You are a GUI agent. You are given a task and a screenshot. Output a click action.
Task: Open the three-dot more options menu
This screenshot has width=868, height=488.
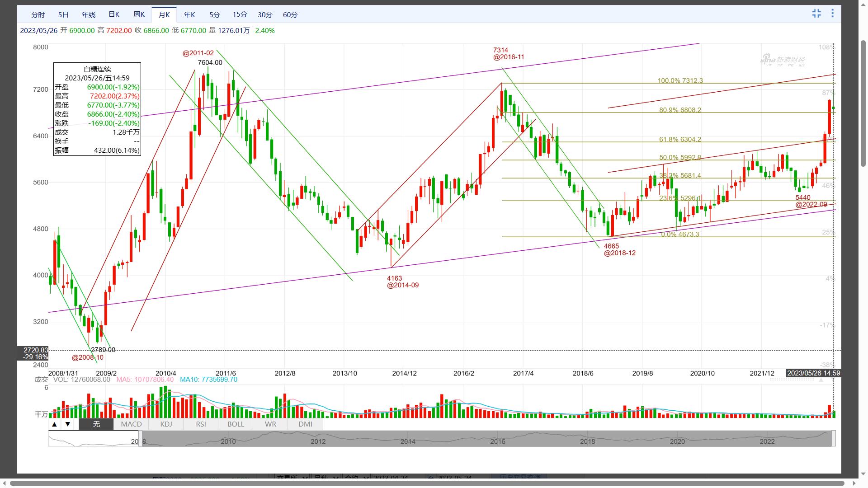(x=832, y=14)
